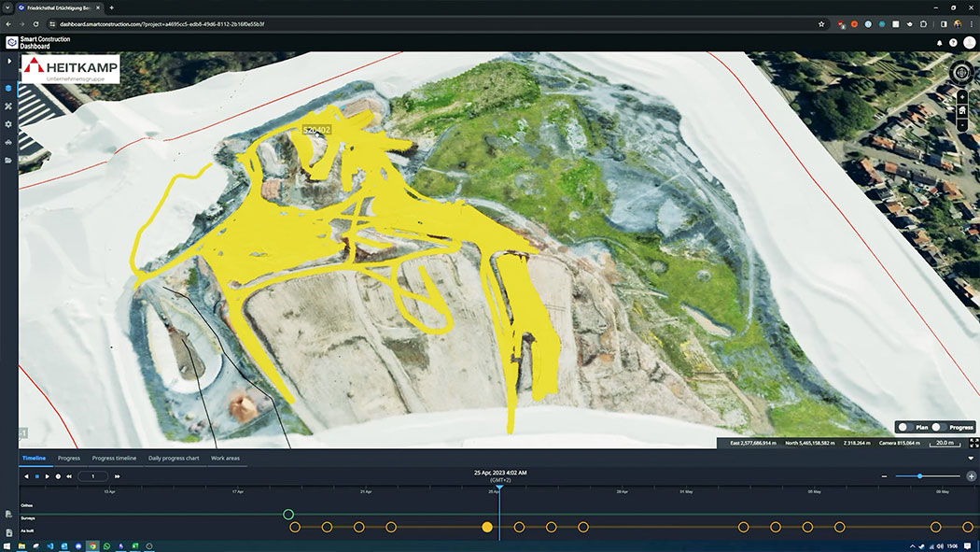The height and width of the screenshot is (552, 980).
Task: Adjust the timeline zoom slider
Action: pyautogui.click(x=919, y=476)
